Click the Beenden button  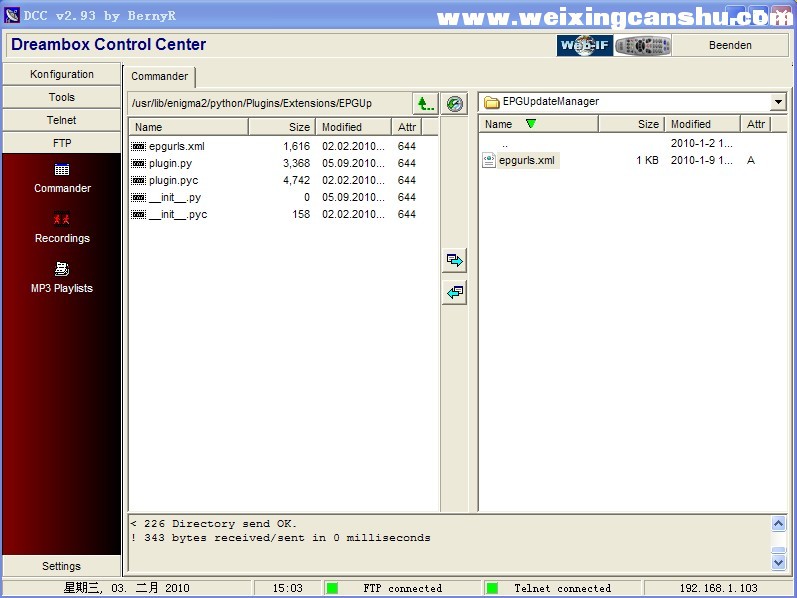click(x=730, y=45)
